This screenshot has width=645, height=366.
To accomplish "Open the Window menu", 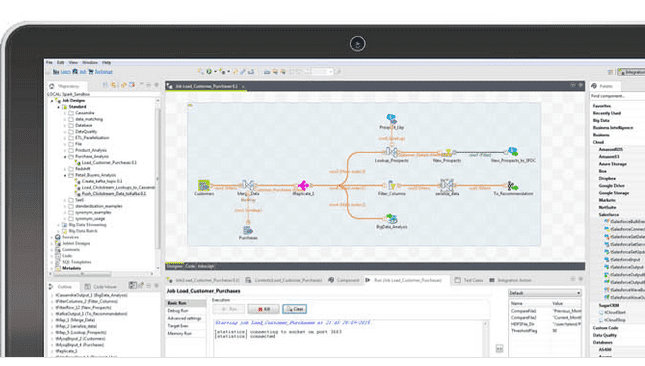I will (90, 63).
